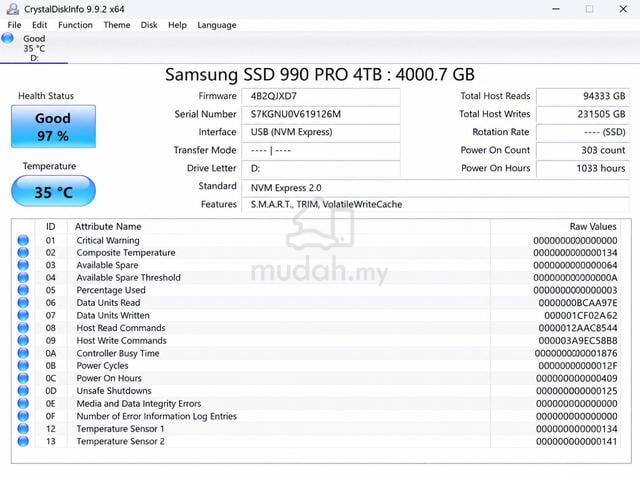
Task: Click status orb for Available Spare Threshold row
Action: click(x=23, y=278)
